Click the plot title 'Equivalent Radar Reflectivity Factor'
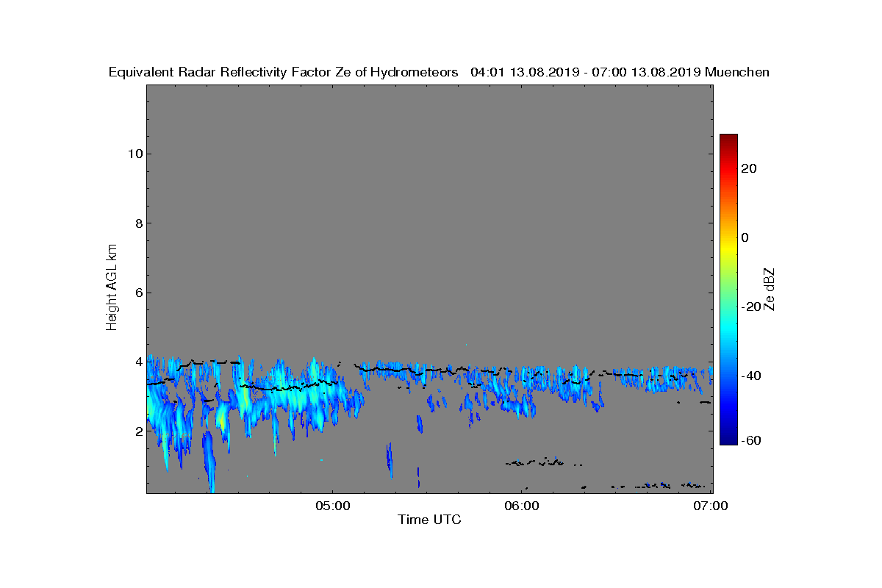 [x=220, y=72]
